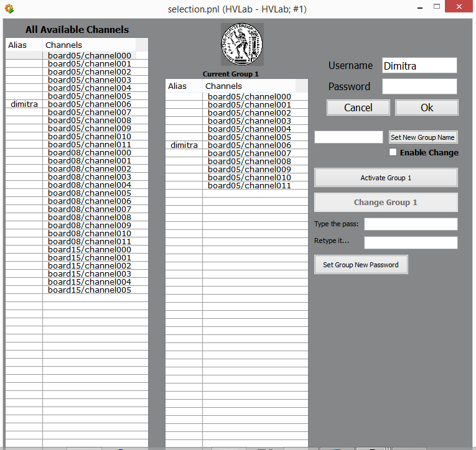Click the Change Group 1 button
Image resolution: width=476 pixels, height=450 pixels.
point(386,202)
